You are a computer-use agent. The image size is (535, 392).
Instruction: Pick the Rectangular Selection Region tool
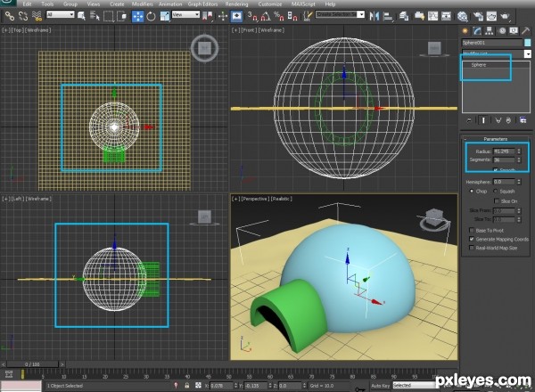[108, 16]
